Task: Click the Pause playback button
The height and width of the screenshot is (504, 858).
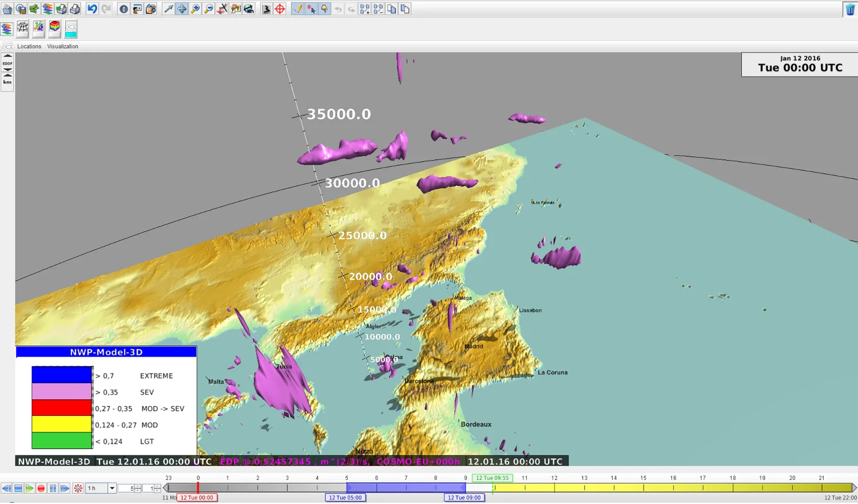Action: [53, 488]
